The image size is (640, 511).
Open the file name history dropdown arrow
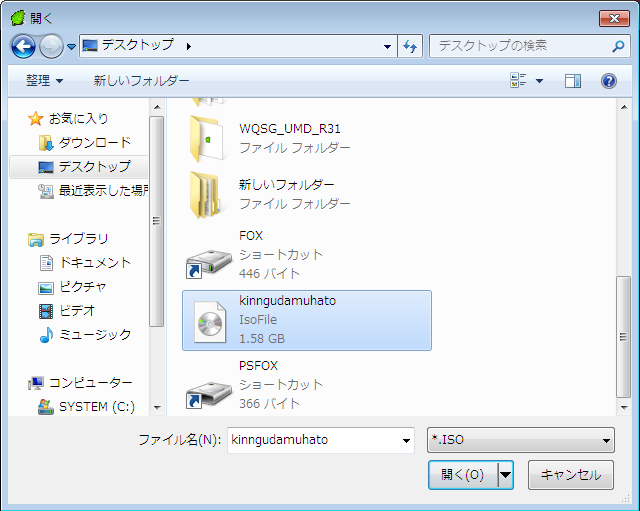[406, 440]
